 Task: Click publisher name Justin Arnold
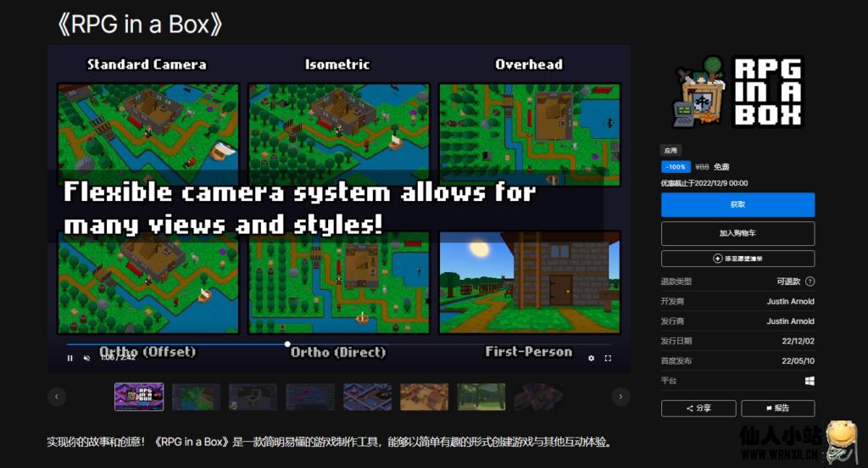click(x=790, y=321)
